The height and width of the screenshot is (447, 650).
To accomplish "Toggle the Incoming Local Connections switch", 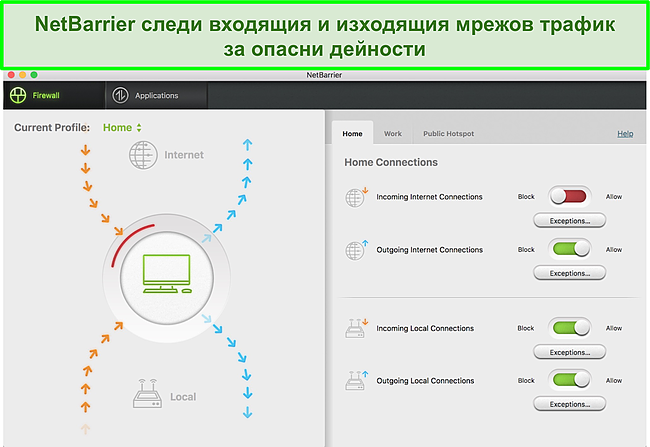I will (570, 328).
